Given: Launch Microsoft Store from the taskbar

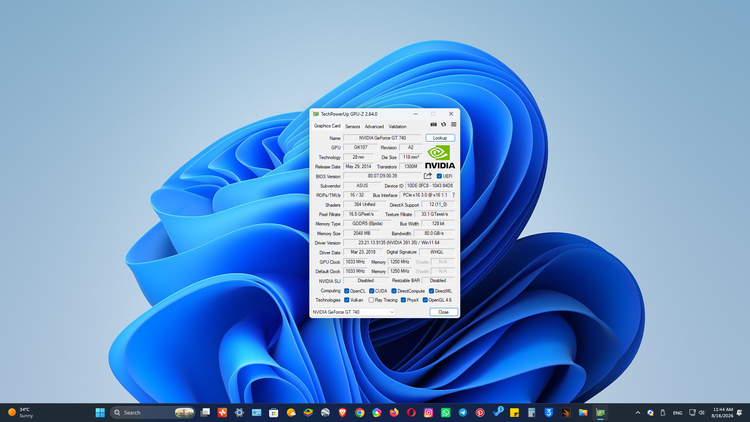Looking at the screenshot, I should [274, 412].
